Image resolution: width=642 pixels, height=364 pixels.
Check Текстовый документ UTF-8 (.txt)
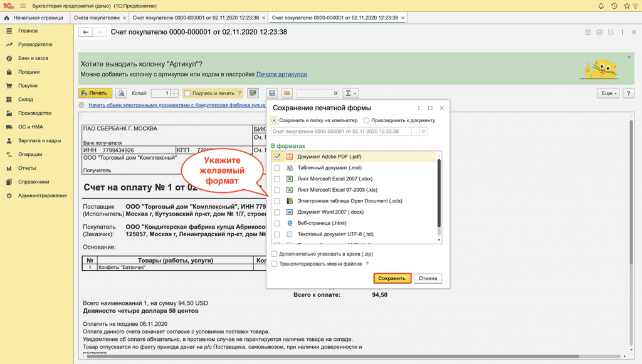(277, 234)
